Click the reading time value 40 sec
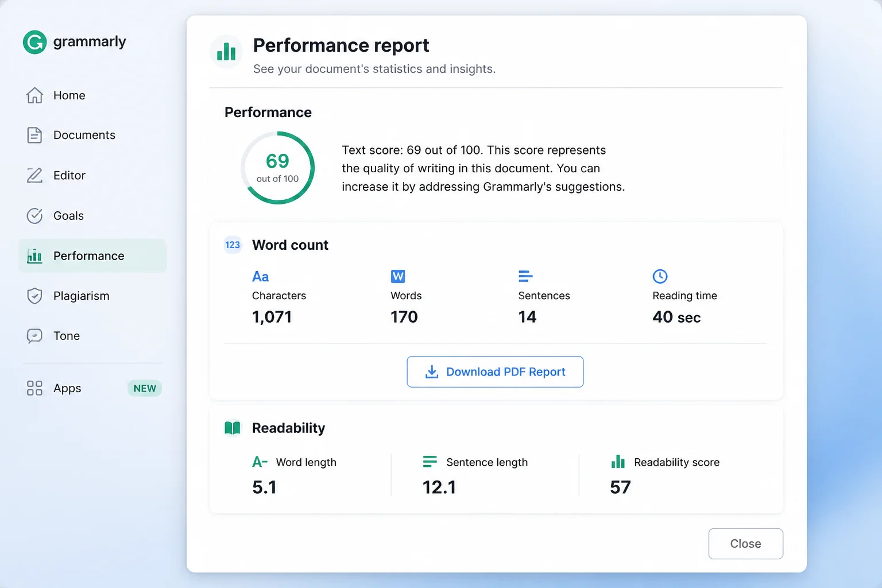The height and width of the screenshot is (588, 882). coord(676,317)
